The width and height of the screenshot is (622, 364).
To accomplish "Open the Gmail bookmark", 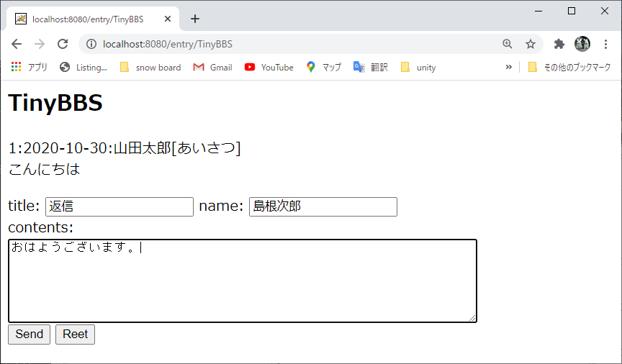I will [x=213, y=67].
